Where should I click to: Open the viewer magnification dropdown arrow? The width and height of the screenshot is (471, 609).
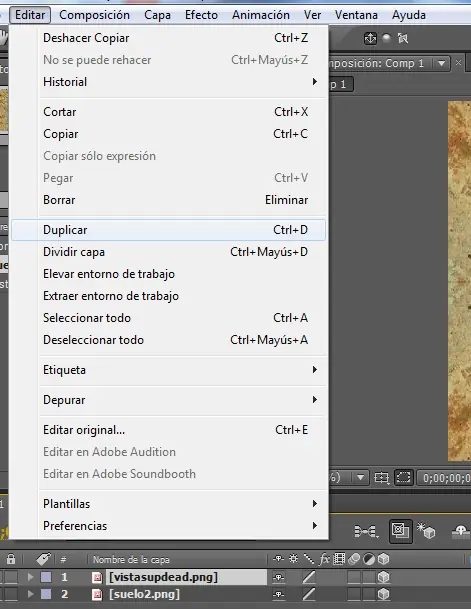pyautogui.click(x=360, y=477)
